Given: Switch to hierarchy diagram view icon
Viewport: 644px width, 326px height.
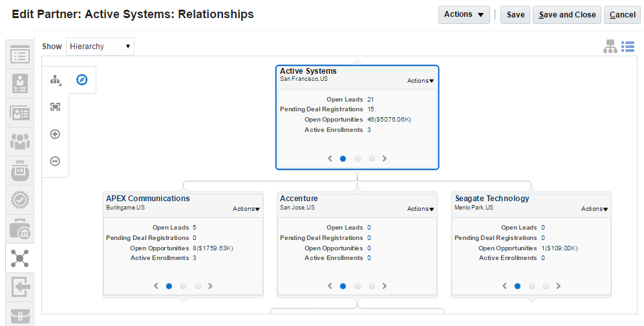Looking at the screenshot, I should coord(610,47).
